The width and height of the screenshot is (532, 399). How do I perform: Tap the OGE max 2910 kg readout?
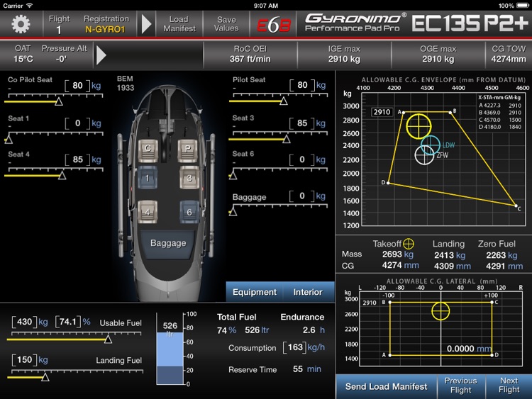[x=438, y=55]
